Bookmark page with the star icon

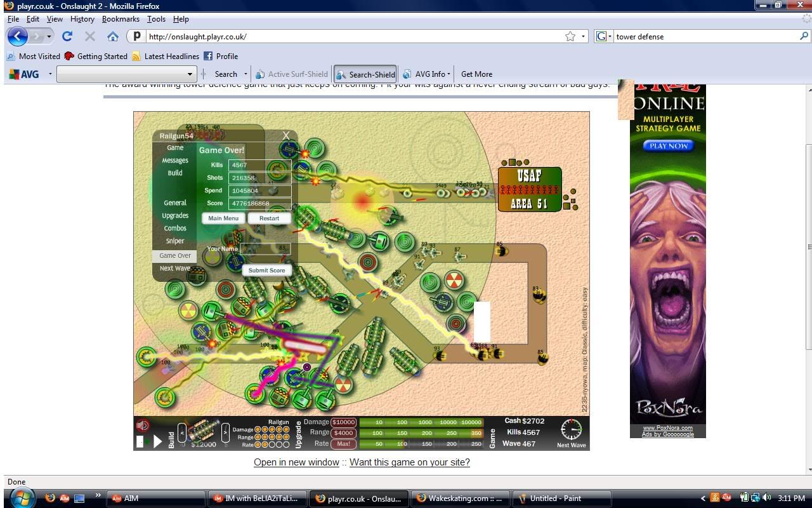[x=570, y=36]
